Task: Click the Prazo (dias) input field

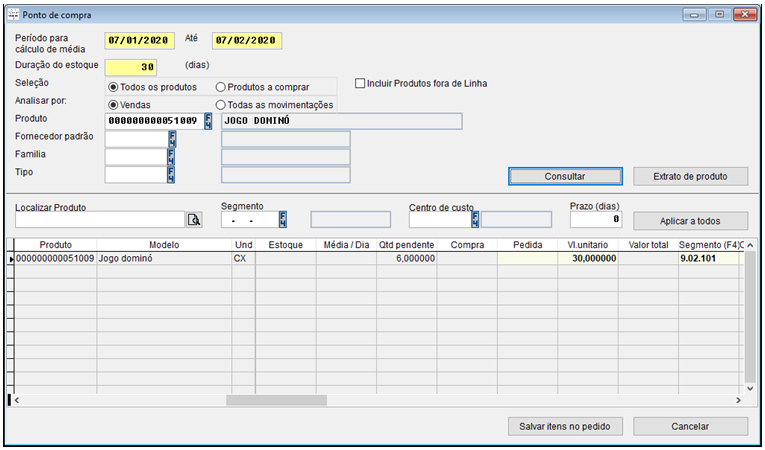Action: (595, 219)
